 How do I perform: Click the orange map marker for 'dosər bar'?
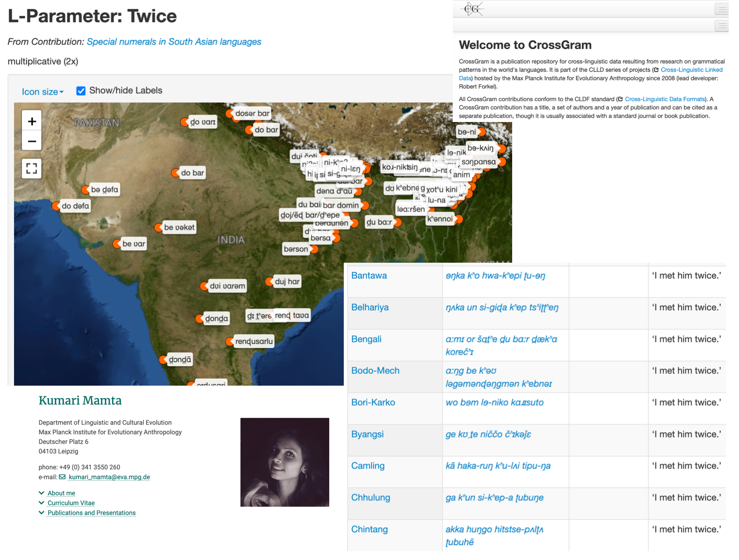[229, 114]
